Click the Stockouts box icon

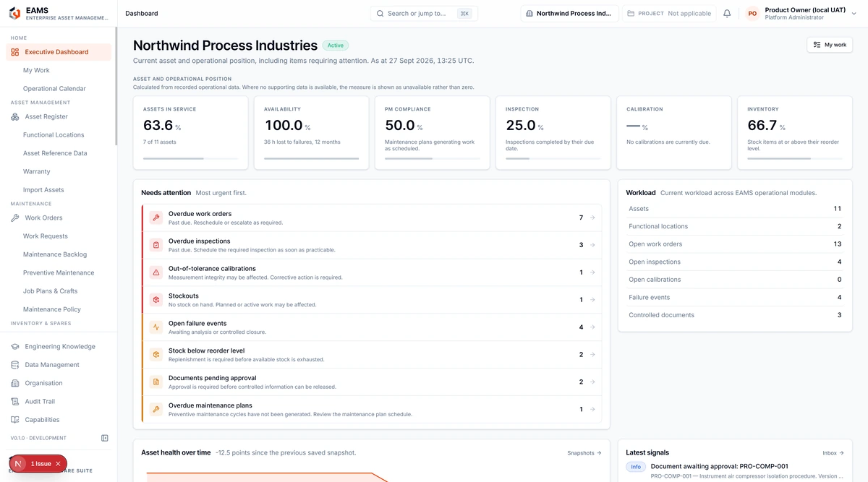pos(156,300)
